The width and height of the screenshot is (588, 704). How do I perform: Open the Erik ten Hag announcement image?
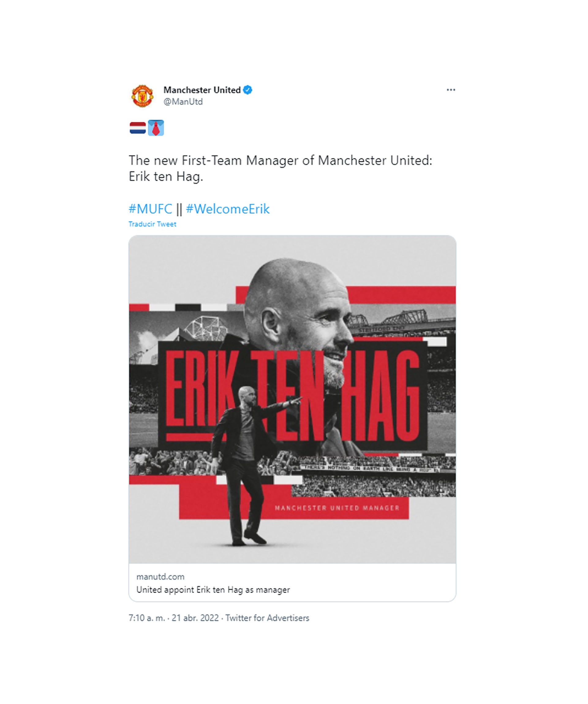292,399
